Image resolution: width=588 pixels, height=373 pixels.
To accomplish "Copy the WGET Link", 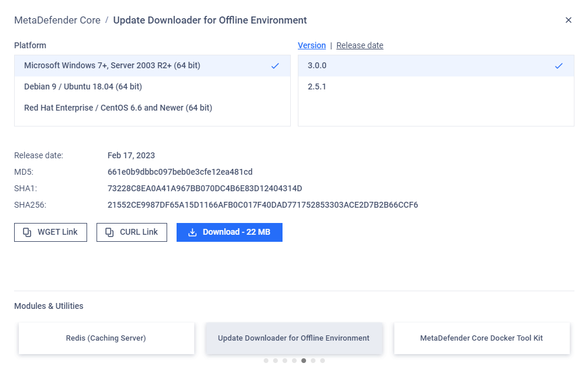I will (x=51, y=232).
